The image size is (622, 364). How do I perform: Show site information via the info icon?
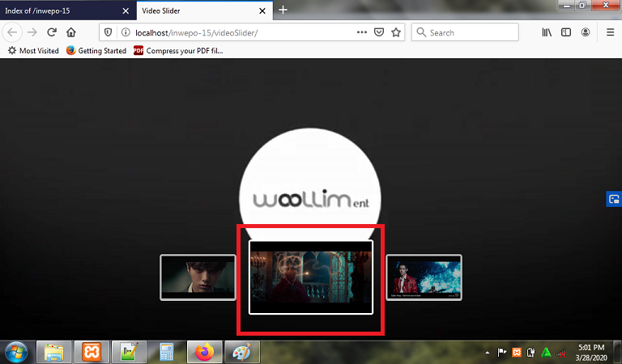coord(126,32)
